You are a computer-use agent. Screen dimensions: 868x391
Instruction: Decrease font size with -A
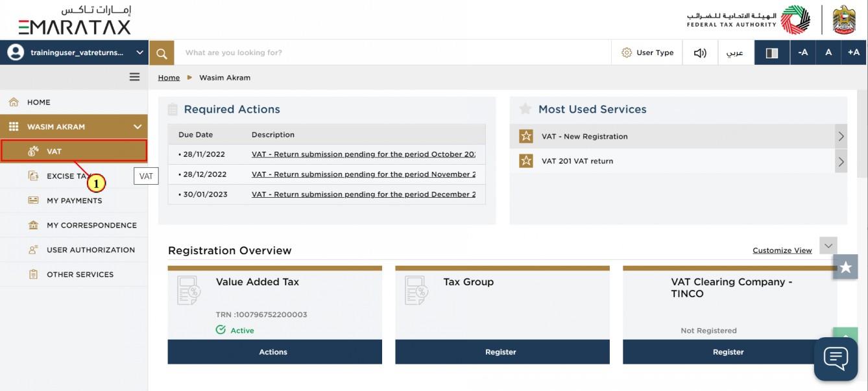pyautogui.click(x=802, y=53)
